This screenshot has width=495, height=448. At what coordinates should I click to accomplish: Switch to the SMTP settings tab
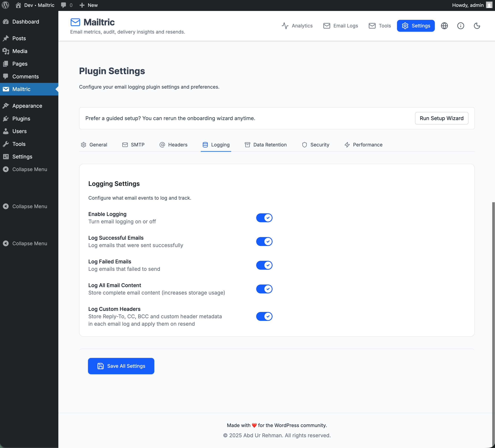point(133,145)
